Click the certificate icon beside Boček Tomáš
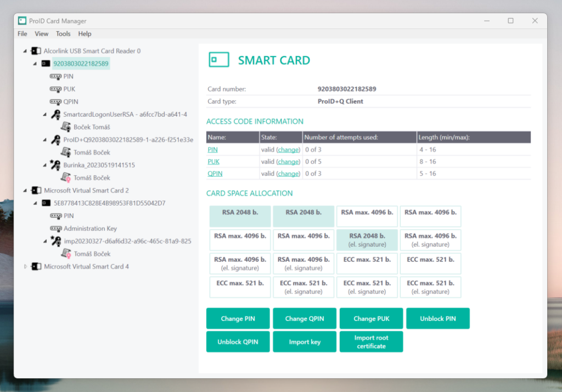The width and height of the screenshot is (562, 392). pos(66,127)
